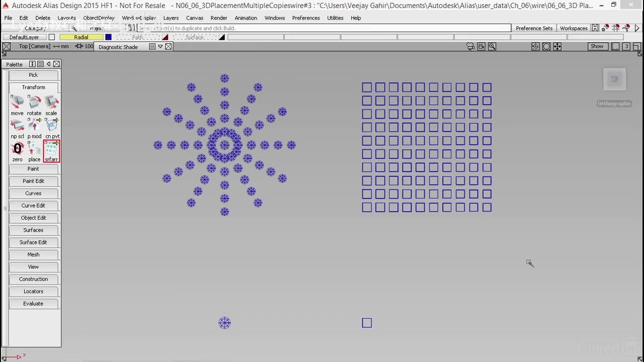Open the Render menu
644x362 pixels.
pyautogui.click(x=219, y=18)
